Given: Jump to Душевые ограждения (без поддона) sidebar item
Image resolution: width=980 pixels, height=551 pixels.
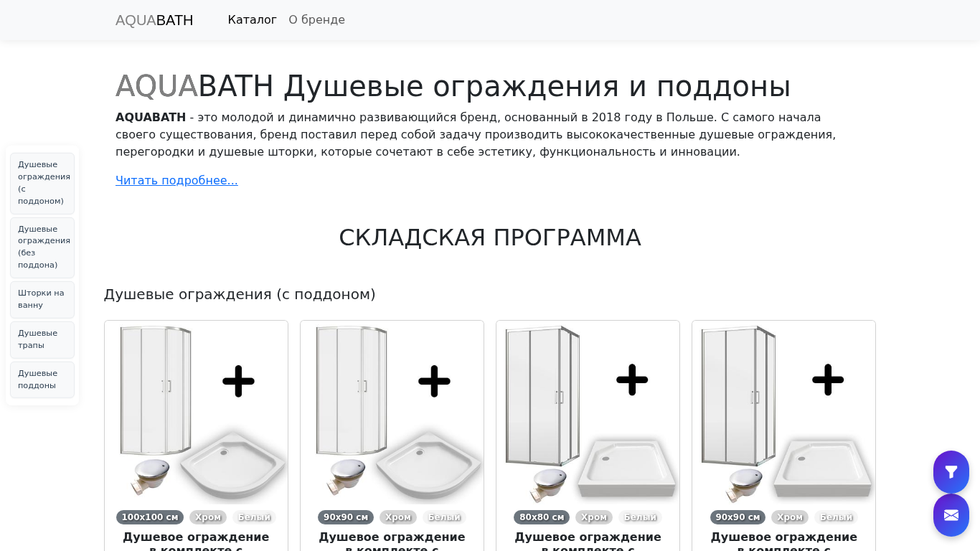Looking at the screenshot, I should (42, 247).
